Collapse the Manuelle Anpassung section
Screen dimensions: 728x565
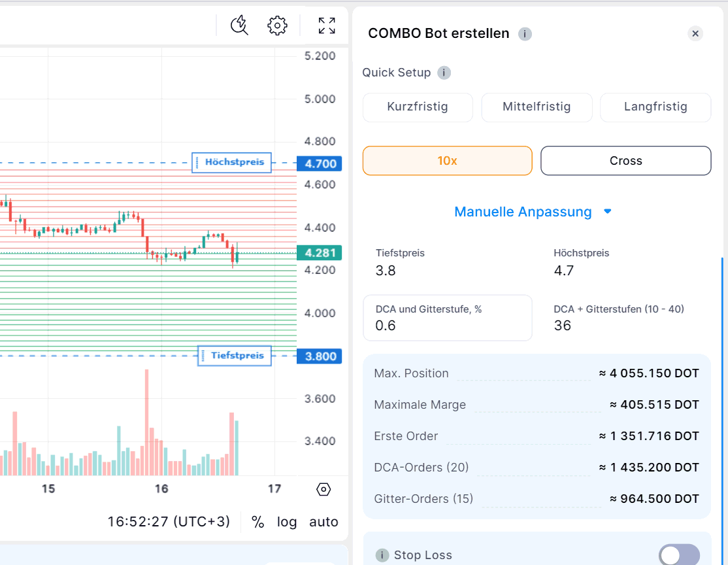(x=533, y=212)
